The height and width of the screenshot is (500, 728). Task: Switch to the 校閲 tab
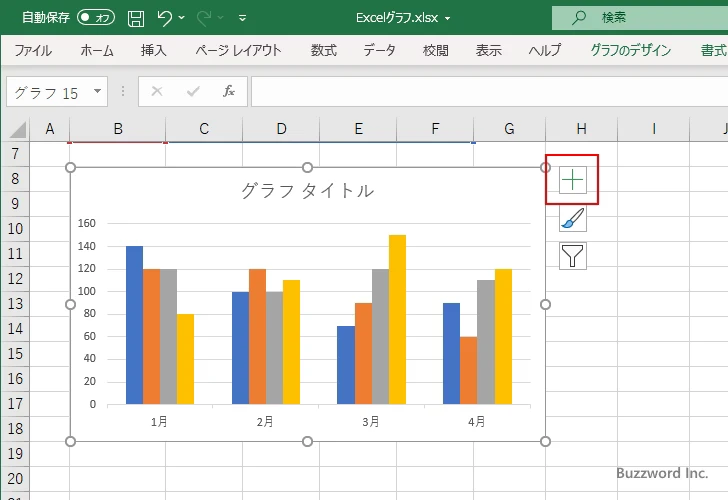click(x=436, y=50)
